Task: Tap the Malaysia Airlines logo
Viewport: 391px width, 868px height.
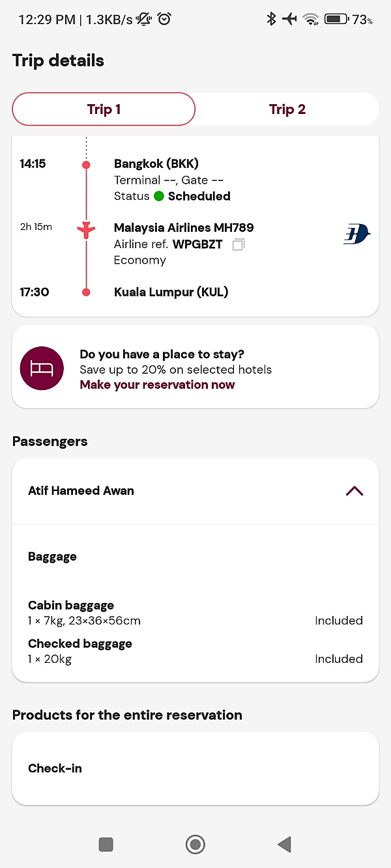Action: click(356, 234)
